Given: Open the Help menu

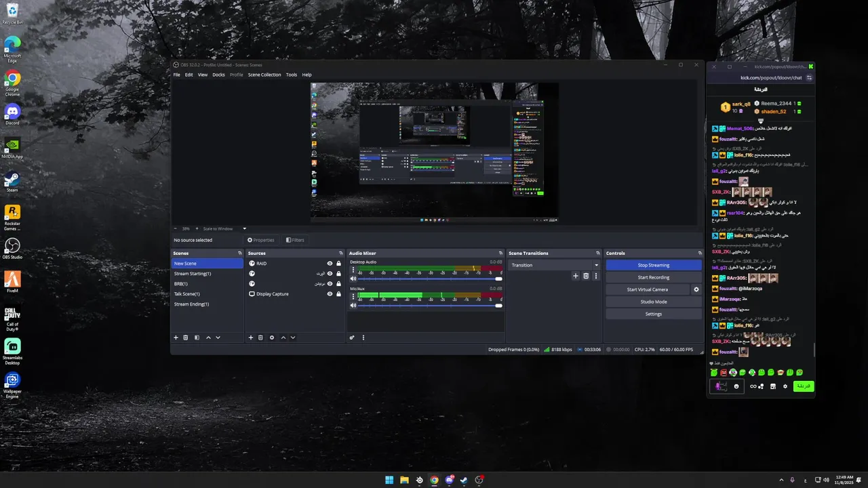Looking at the screenshot, I should 307,75.
